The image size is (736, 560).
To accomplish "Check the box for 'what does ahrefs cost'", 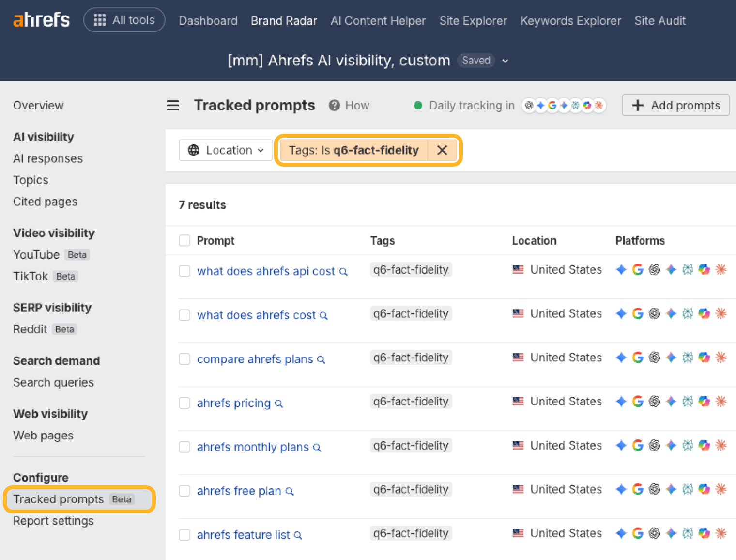I will (184, 315).
